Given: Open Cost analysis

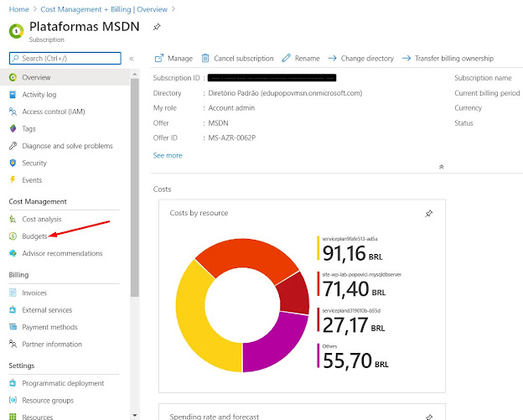Looking at the screenshot, I should tap(42, 219).
